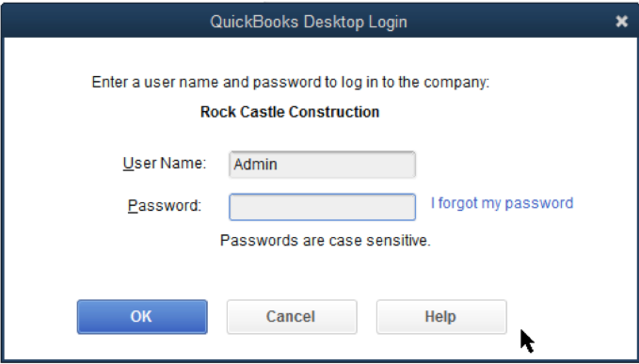This screenshot has width=639, height=364.
Task: Click the login instruction text line
Action: (290, 82)
